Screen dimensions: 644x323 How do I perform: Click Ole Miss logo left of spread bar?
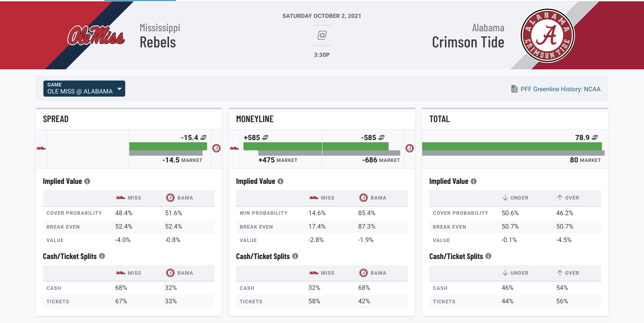click(41, 149)
